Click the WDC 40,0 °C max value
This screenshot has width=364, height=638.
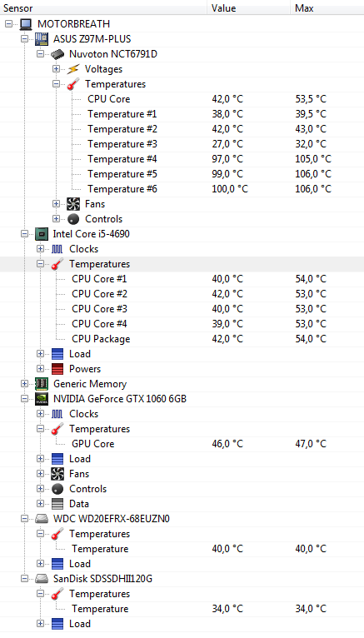pyautogui.click(x=311, y=549)
